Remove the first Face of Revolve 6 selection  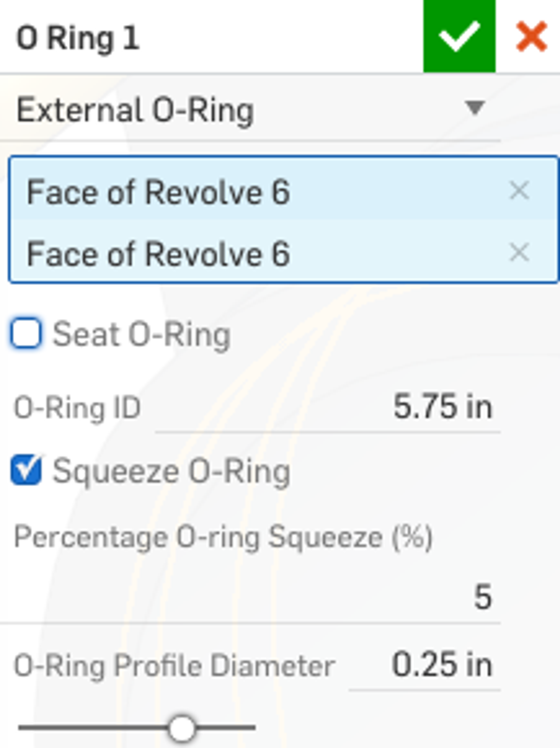pyautogui.click(x=519, y=191)
